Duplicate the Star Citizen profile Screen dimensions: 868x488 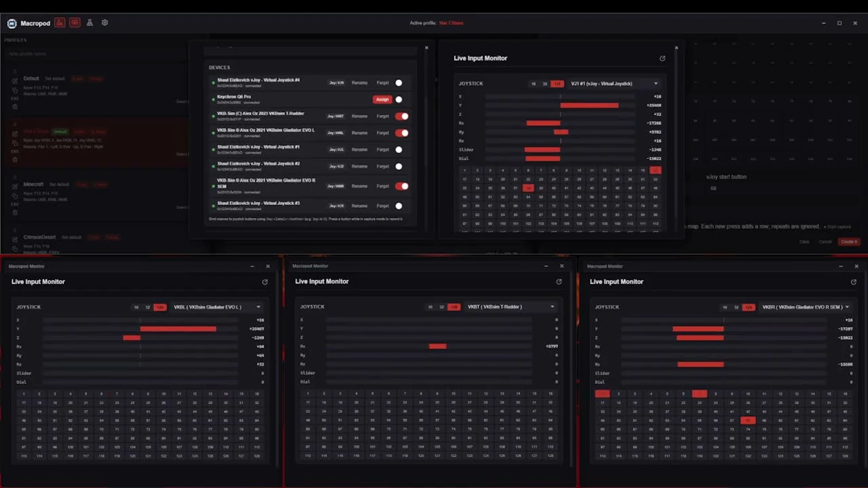(x=15, y=143)
